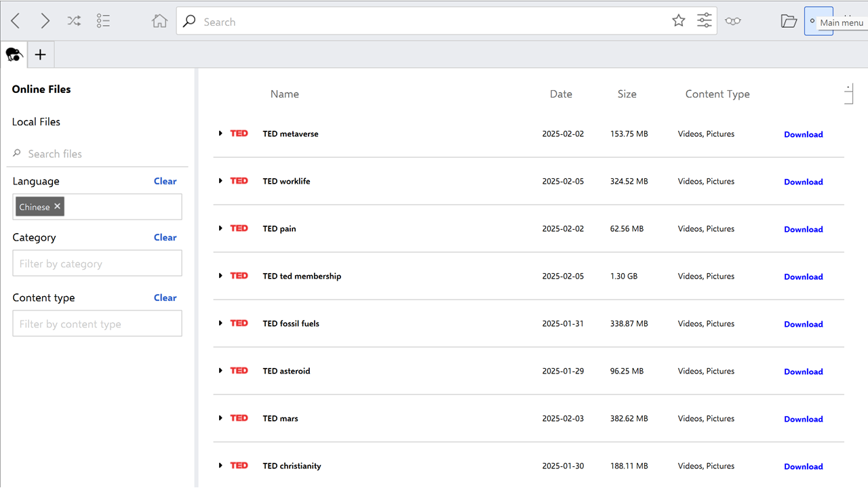Expand the TED fossil fuels entry
Viewport: 868px width, 488px height.
click(x=220, y=323)
